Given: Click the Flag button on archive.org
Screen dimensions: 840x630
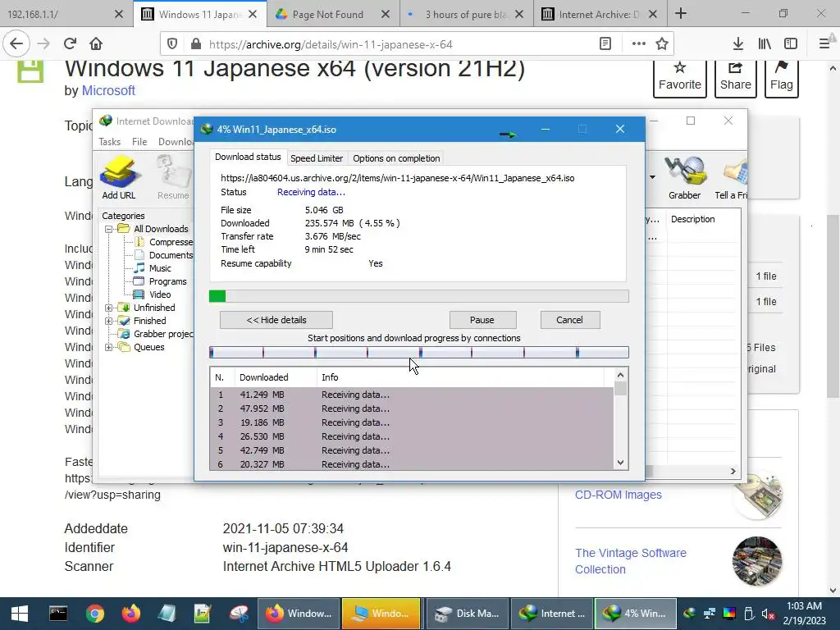Looking at the screenshot, I should [782, 76].
